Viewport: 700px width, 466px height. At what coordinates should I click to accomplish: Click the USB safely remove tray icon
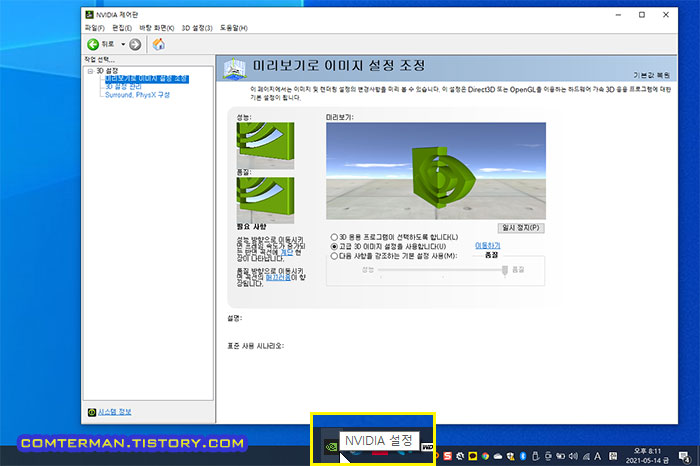[x=535, y=456]
